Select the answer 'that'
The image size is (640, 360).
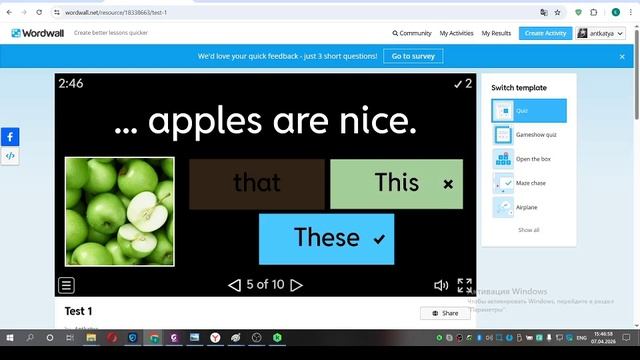[257, 184]
